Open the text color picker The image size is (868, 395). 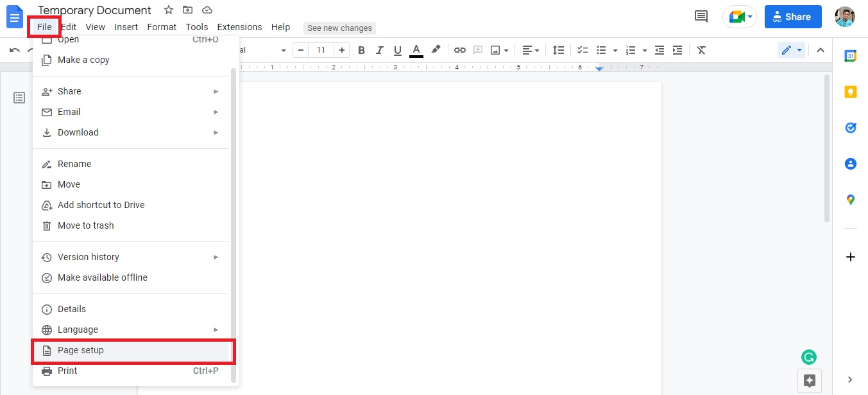pyautogui.click(x=416, y=49)
